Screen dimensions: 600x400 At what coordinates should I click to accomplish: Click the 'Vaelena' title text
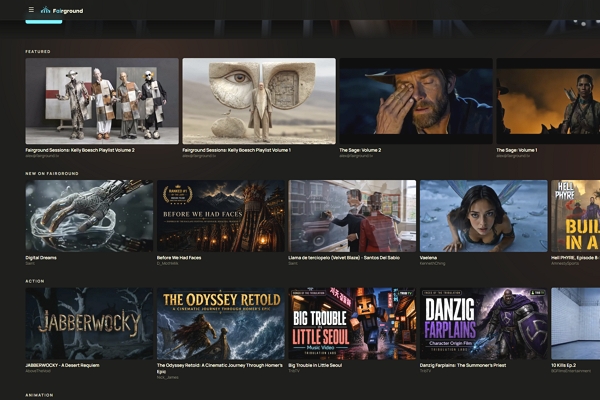click(x=428, y=258)
